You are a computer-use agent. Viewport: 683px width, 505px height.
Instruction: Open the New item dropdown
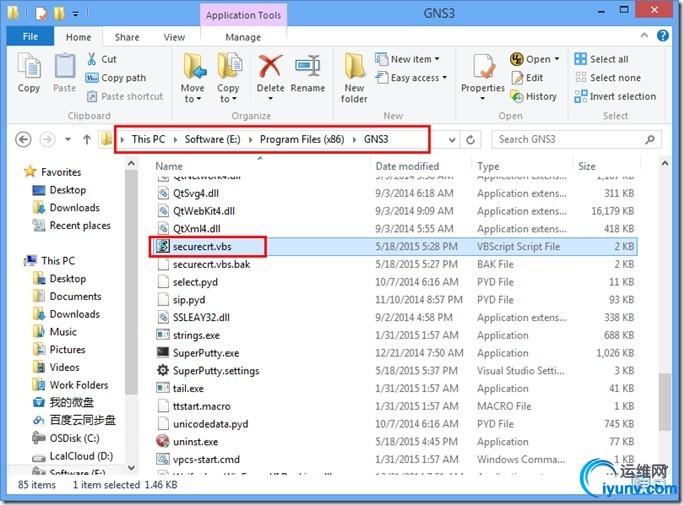pyautogui.click(x=407, y=59)
